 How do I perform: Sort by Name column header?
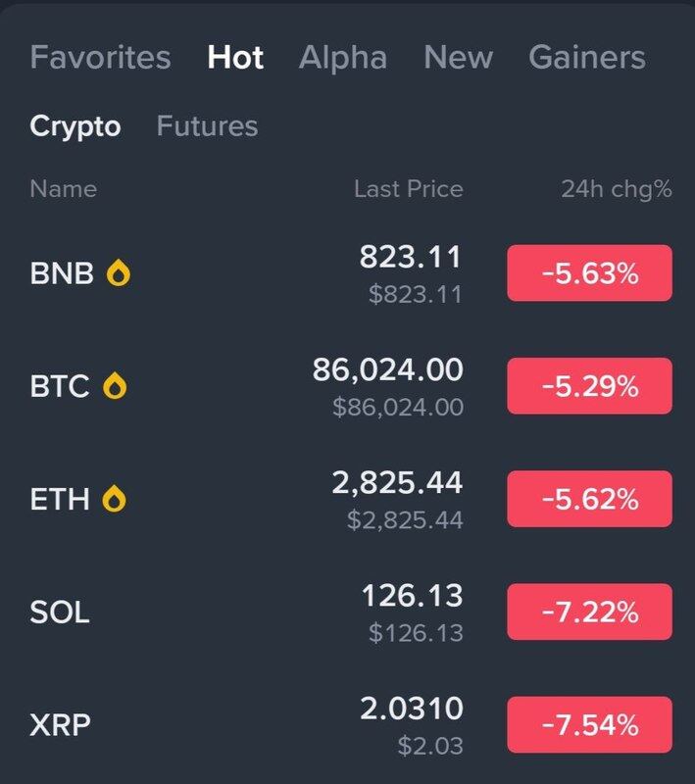[x=63, y=189]
